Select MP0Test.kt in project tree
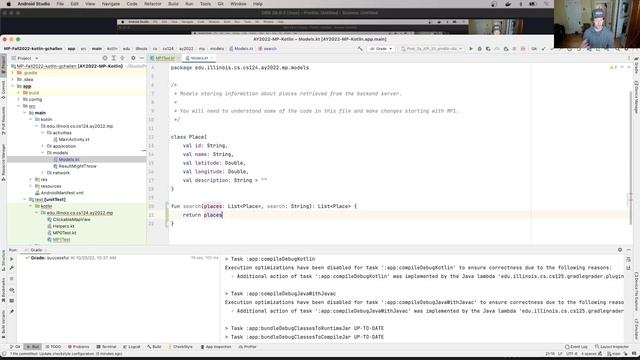This screenshot has width=640, height=360. point(64,233)
